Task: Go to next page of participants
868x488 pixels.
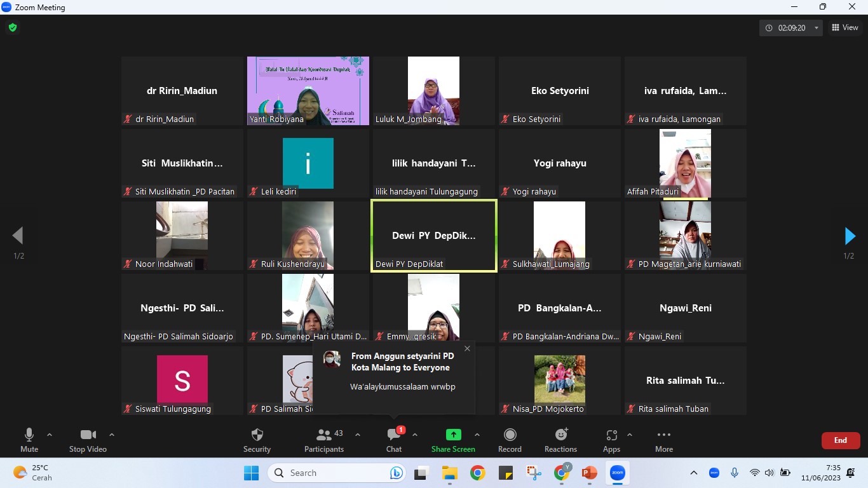Action: coord(850,236)
